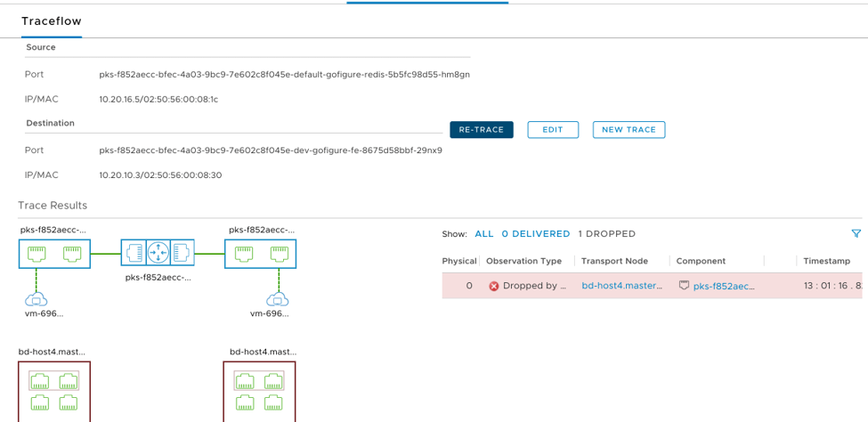868x422 pixels.
Task: Select right logical switch's second port icon
Action: (x=280, y=254)
